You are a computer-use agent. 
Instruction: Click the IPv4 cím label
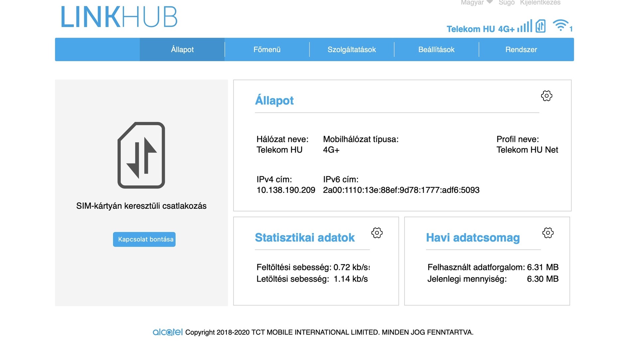click(274, 180)
